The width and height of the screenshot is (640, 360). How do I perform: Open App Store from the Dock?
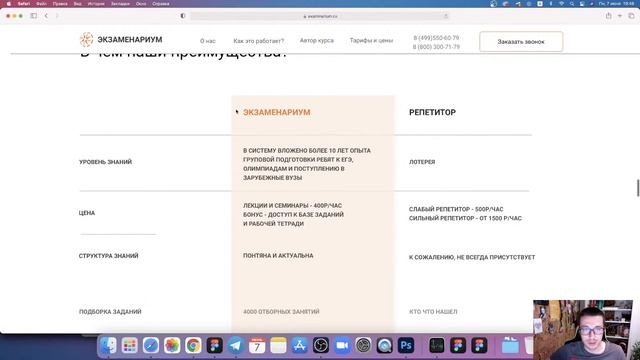(299, 345)
